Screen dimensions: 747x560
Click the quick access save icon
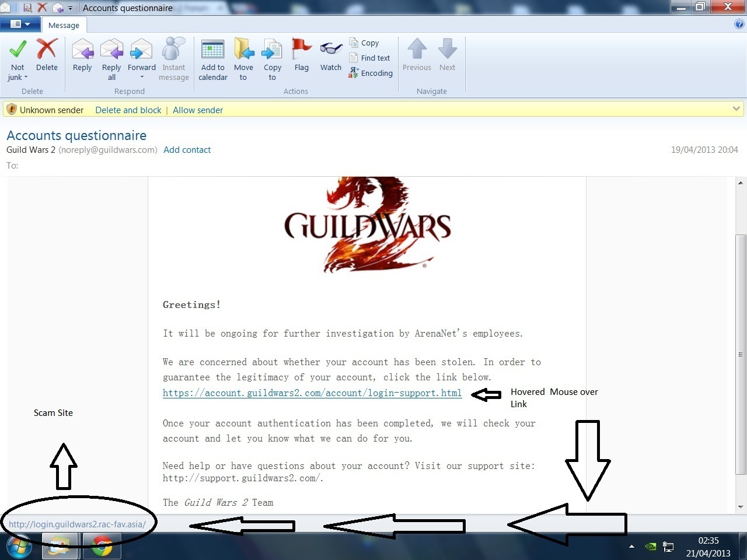tap(27, 8)
